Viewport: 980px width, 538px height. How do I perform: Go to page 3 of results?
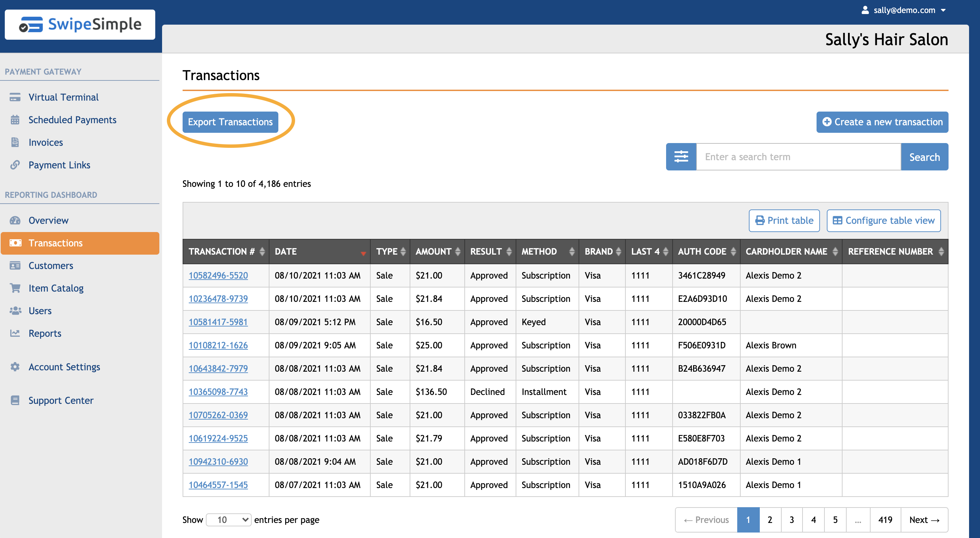click(792, 520)
